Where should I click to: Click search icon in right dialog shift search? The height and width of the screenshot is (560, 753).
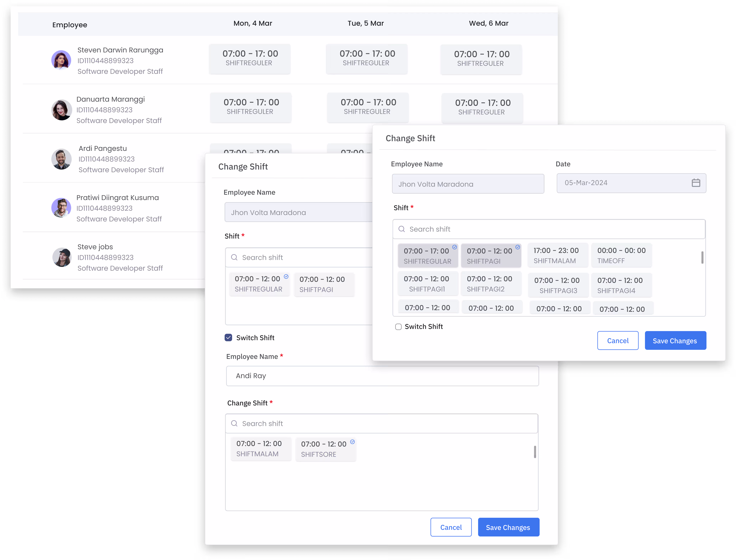[402, 229]
